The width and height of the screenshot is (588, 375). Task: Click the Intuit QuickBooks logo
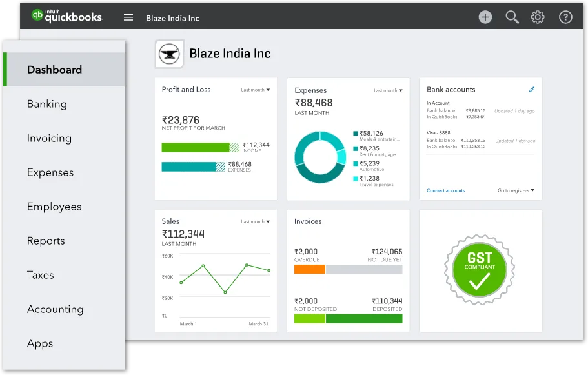66,15
